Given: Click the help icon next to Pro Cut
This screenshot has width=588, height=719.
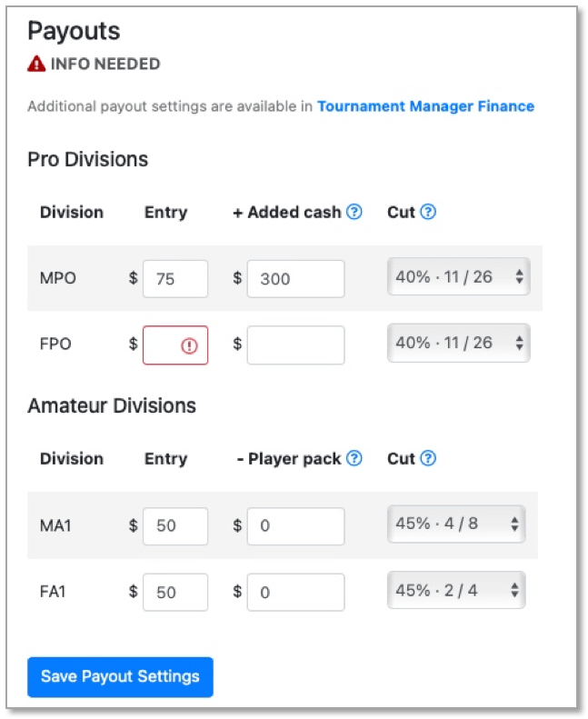Looking at the screenshot, I should 428,212.
